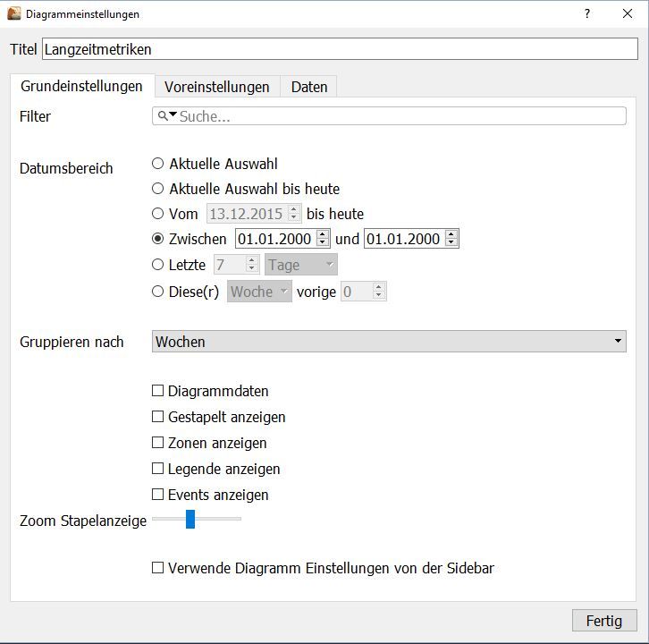Select the 'Aktuelle Auswahl' radio option
Image resolution: width=649 pixels, height=644 pixels.
tap(158, 164)
